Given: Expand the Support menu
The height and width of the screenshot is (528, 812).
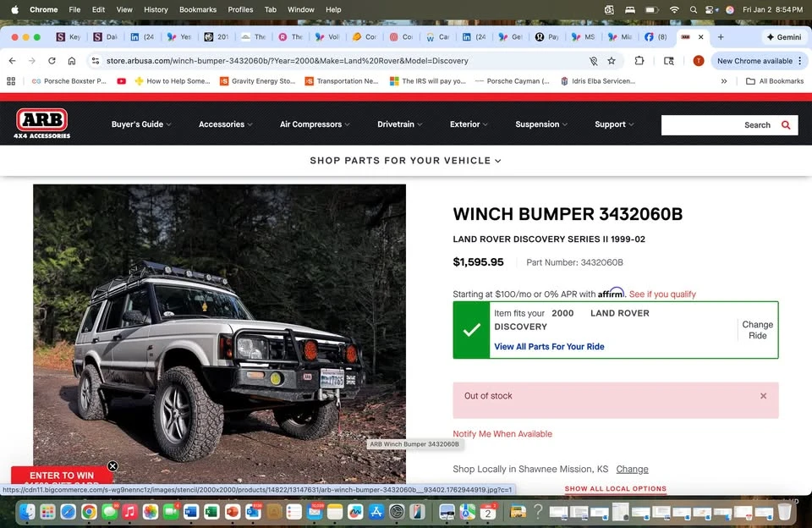Looking at the screenshot, I should pyautogui.click(x=614, y=124).
